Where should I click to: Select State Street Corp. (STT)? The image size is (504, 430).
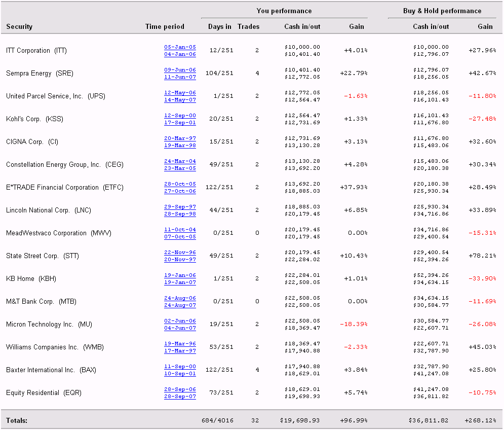[x=43, y=256]
